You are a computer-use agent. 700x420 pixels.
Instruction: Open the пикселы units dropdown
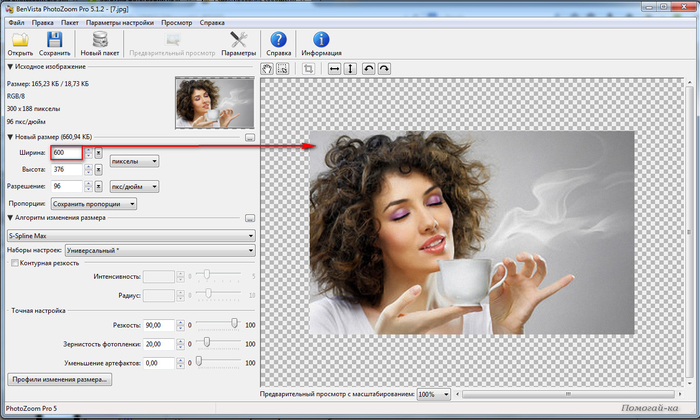pyautogui.click(x=134, y=161)
